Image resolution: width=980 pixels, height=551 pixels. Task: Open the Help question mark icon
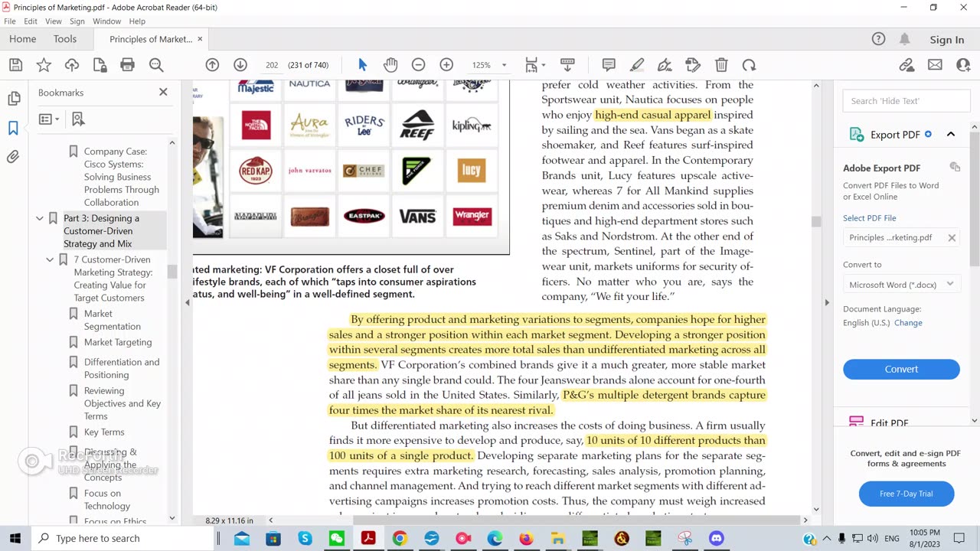pyautogui.click(x=879, y=39)
